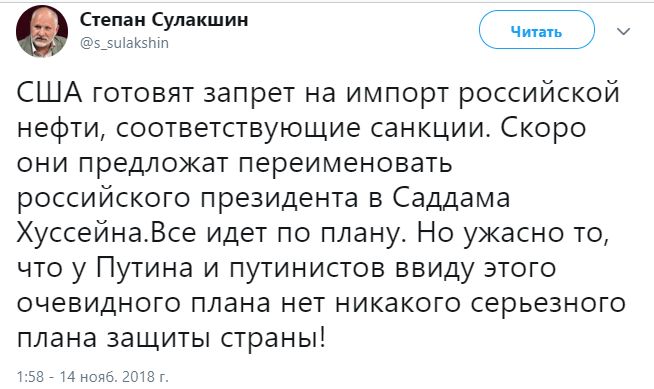Viewport: 654px width, 389px height.
Task: Click the words Саддама in the tweet
Action: pos(451,198)
